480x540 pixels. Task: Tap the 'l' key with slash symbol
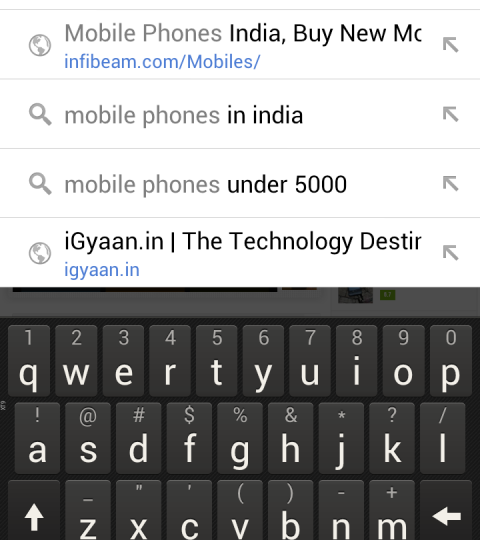443,438
